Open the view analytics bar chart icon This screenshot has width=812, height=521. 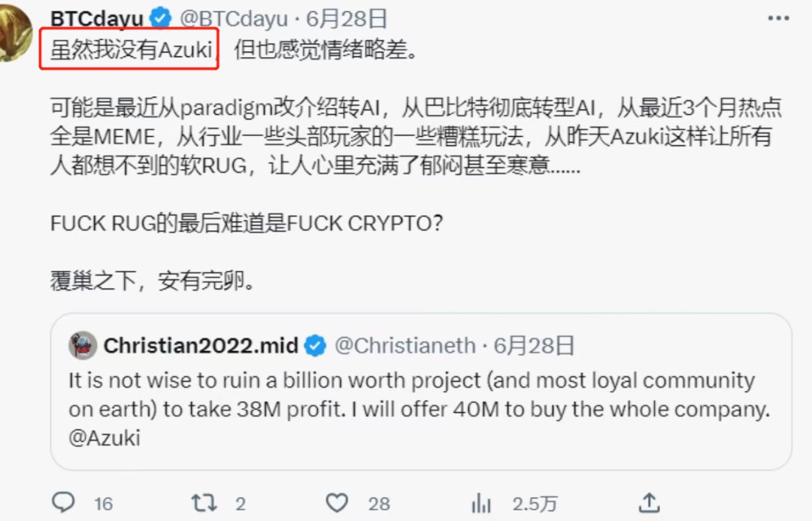click(481, 503)
